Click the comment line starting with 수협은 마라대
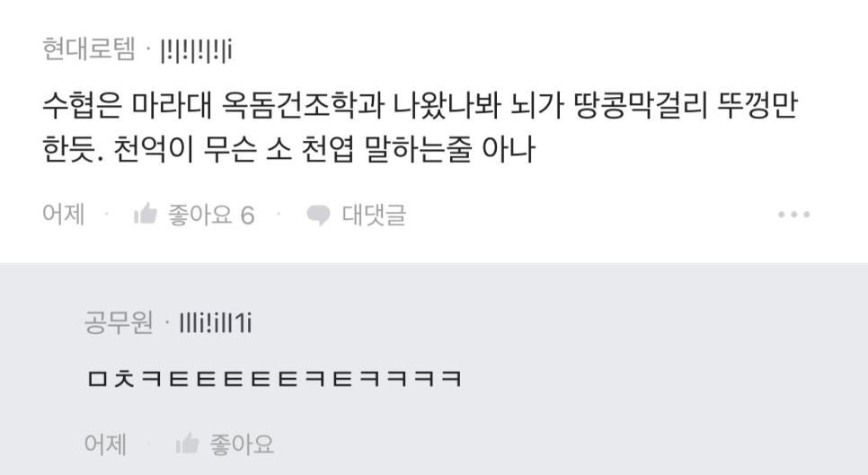This screenshot has width=868, height=475. (420, 104)
